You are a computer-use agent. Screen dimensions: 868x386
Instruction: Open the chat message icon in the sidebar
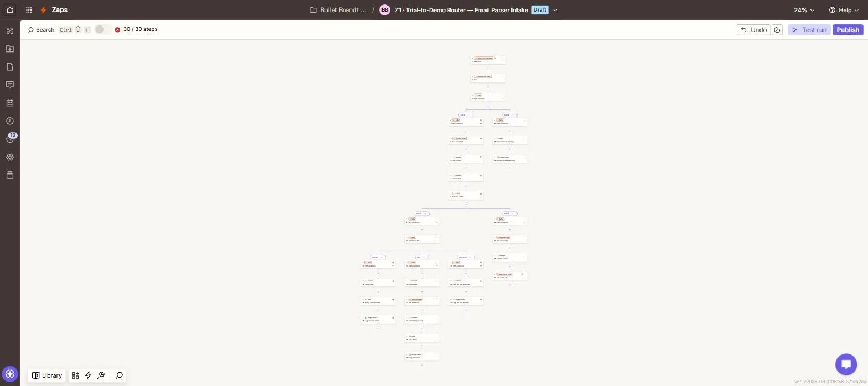point(10,85)
